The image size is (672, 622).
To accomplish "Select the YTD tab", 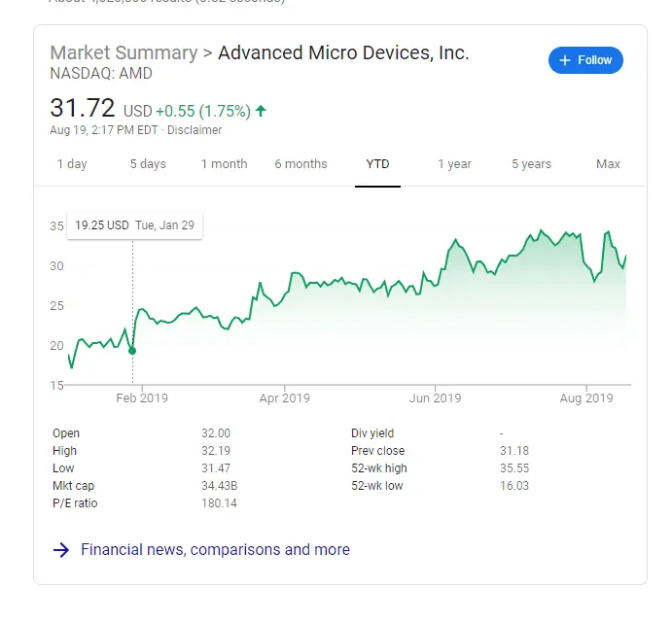I will pos(377,164).
